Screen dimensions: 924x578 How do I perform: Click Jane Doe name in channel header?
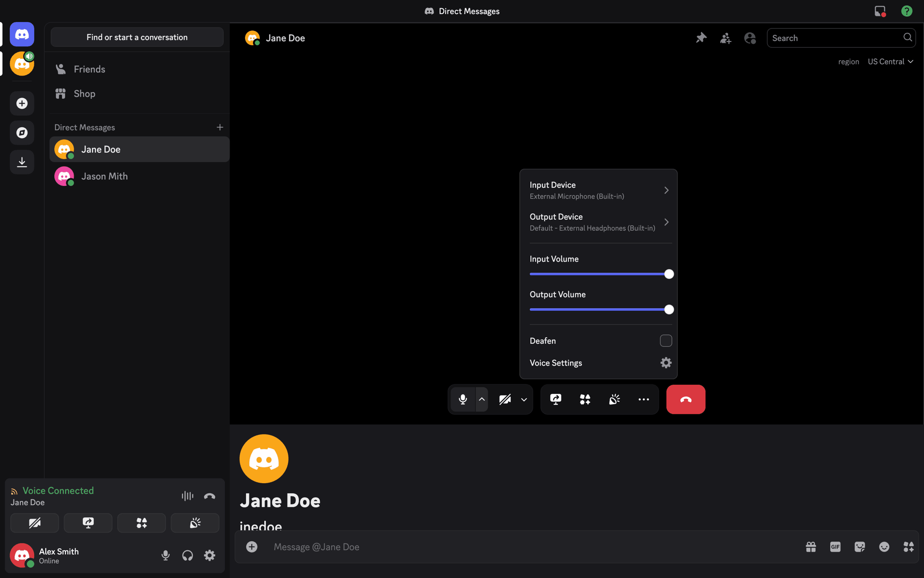tap(285, 38)
